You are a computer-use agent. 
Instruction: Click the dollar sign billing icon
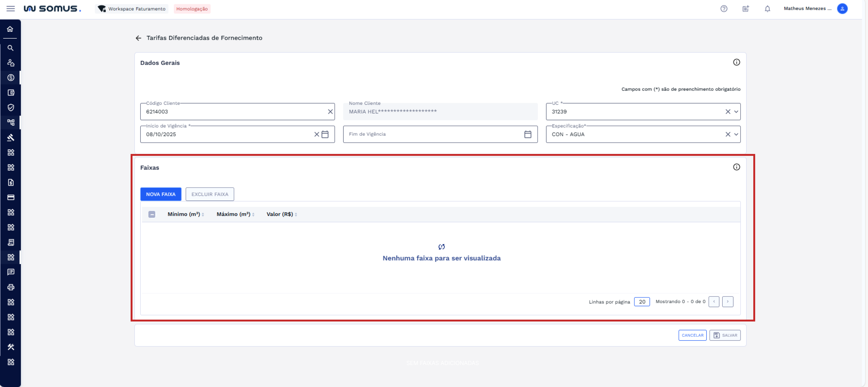pyautogui.click(x=11, y=77)
